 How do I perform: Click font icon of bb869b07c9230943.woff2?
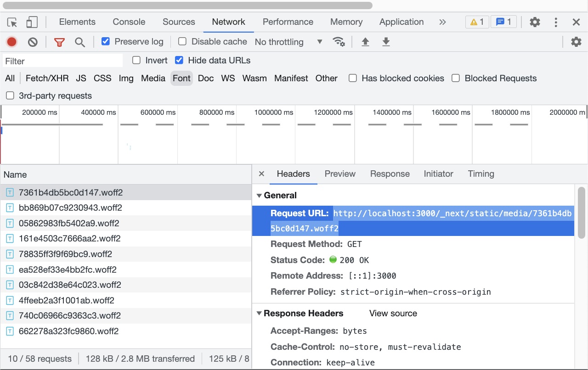click(10, 208)
